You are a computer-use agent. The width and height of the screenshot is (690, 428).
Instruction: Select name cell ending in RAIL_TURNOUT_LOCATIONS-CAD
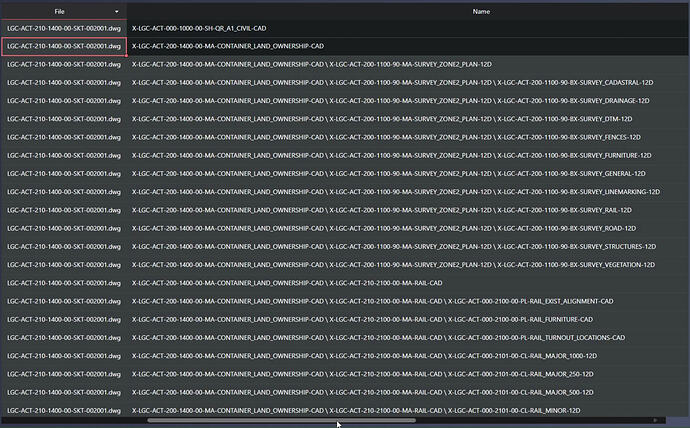pyautogui.click(x=408, y=338)
